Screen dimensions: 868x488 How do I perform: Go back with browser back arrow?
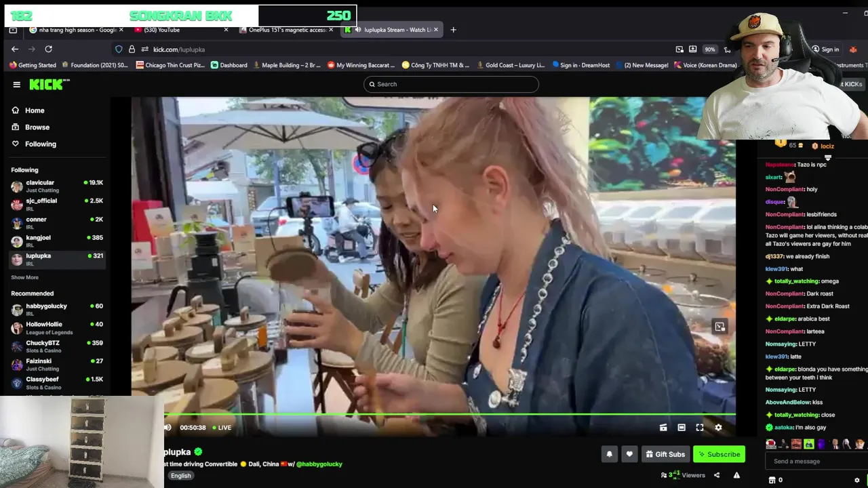[x=15, y=49]
